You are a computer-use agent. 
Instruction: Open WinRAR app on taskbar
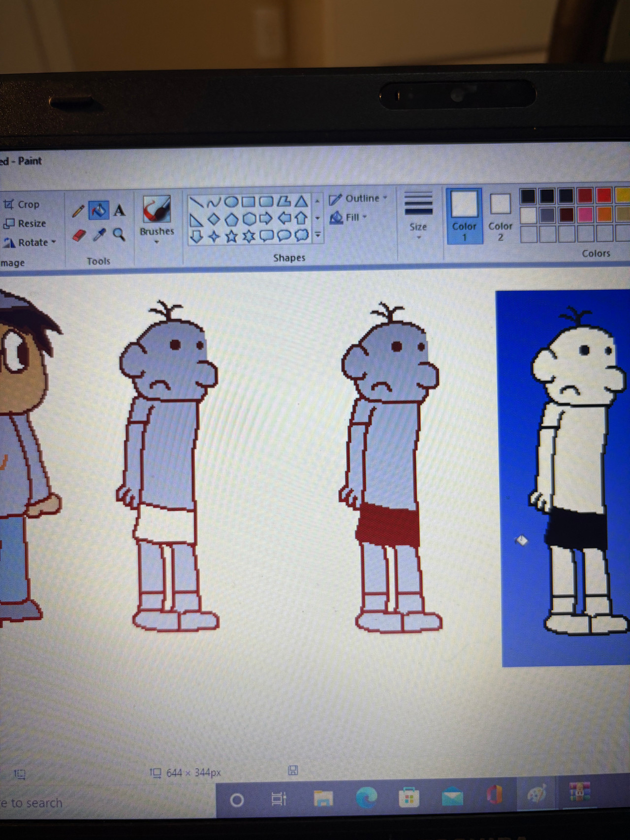[579, 792]
